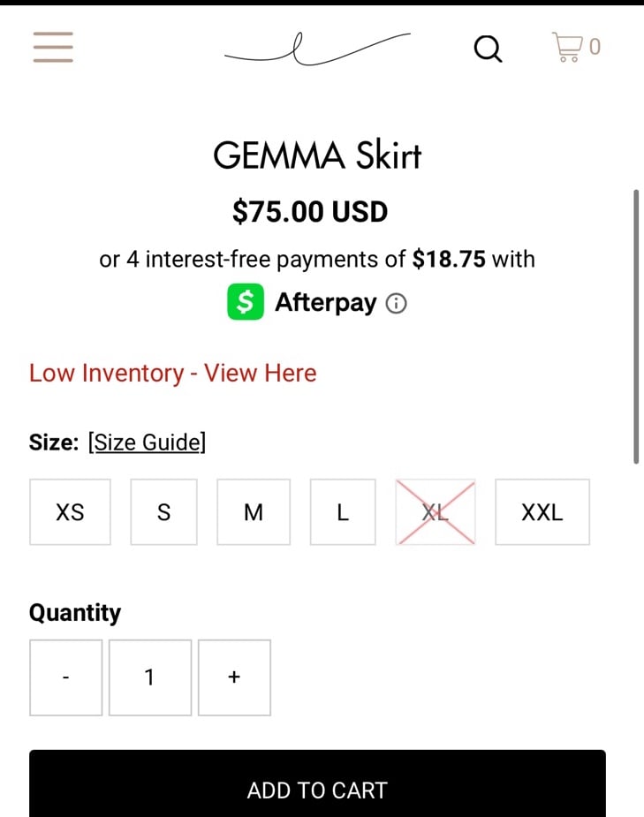This screenshot has width=644, height=817.
Task: Click the page vertical scrollbar
Action: pyautogui.click(x=636, y=327)
